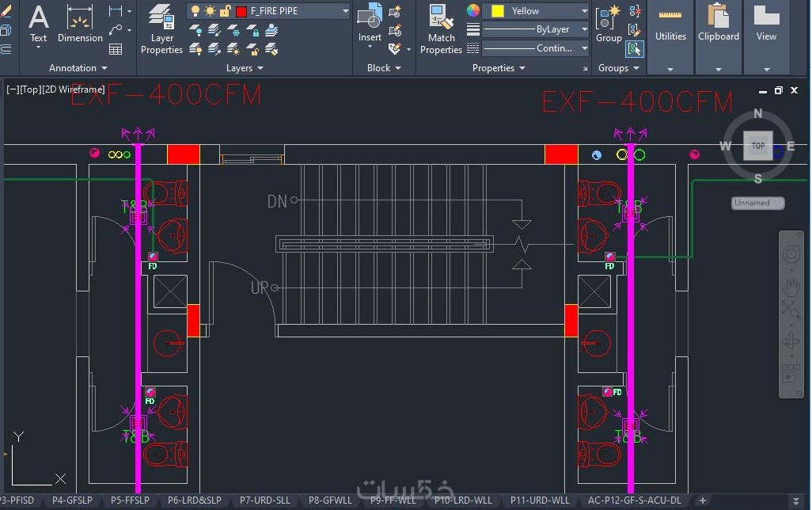This screenshot has width=812, height=510.
Task: Switch to the AC-P12-GF-S-ACU-DL layout tab
Action: (635, 500)
